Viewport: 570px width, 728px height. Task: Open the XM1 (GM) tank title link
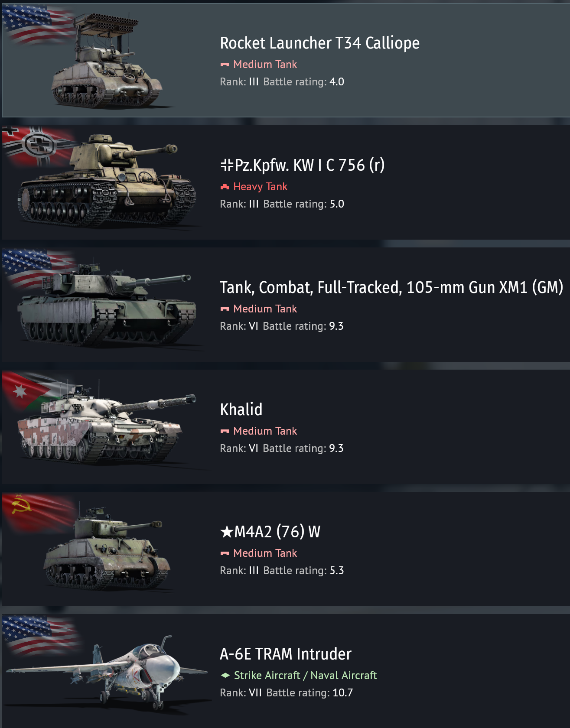click(391, 287)
